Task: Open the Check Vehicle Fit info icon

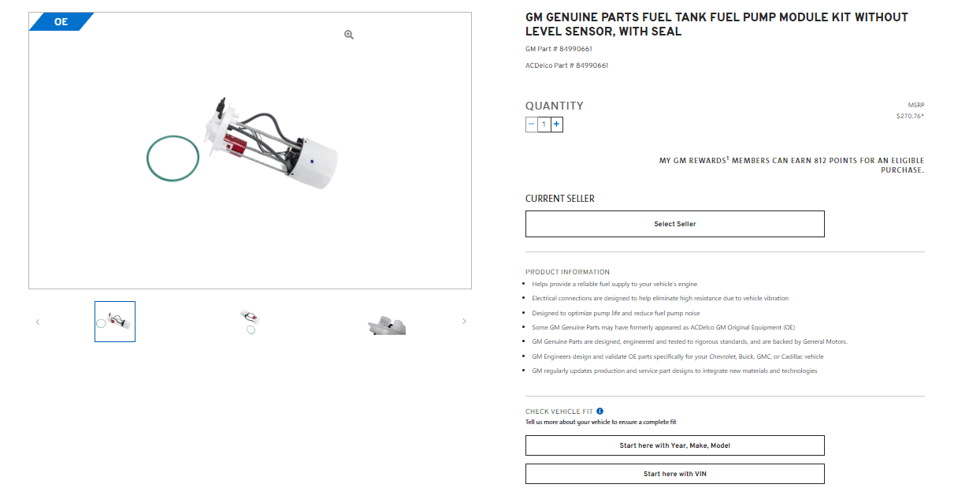Action: [x=600, y=411]
